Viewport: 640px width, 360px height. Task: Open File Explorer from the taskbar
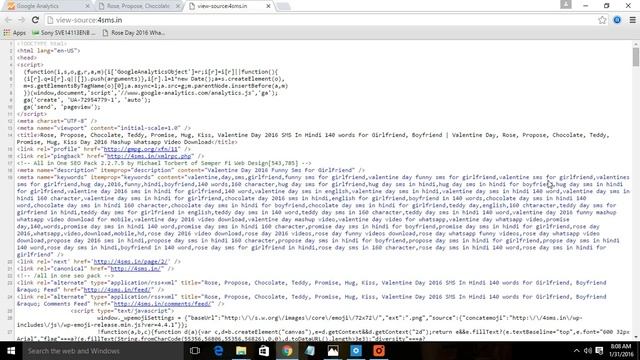241,351
